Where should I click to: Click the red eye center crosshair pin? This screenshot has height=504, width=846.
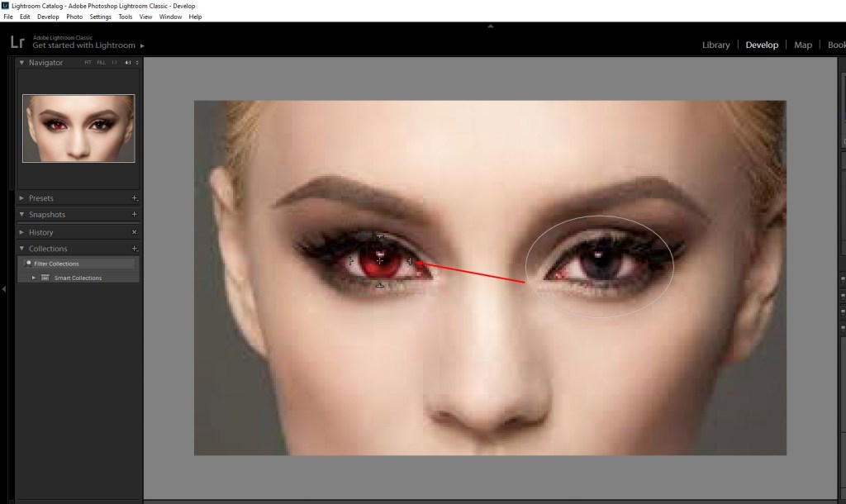(380, 260)
